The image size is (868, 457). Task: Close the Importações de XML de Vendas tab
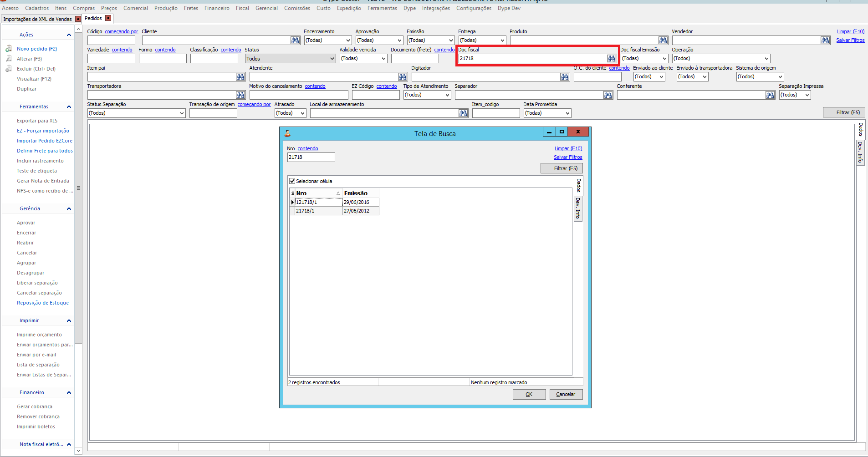coord(78,19)
